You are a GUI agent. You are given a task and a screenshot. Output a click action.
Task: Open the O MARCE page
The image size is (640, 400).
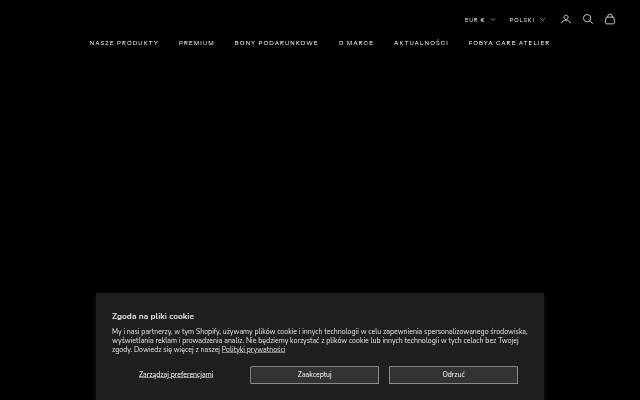click(356, 43)
